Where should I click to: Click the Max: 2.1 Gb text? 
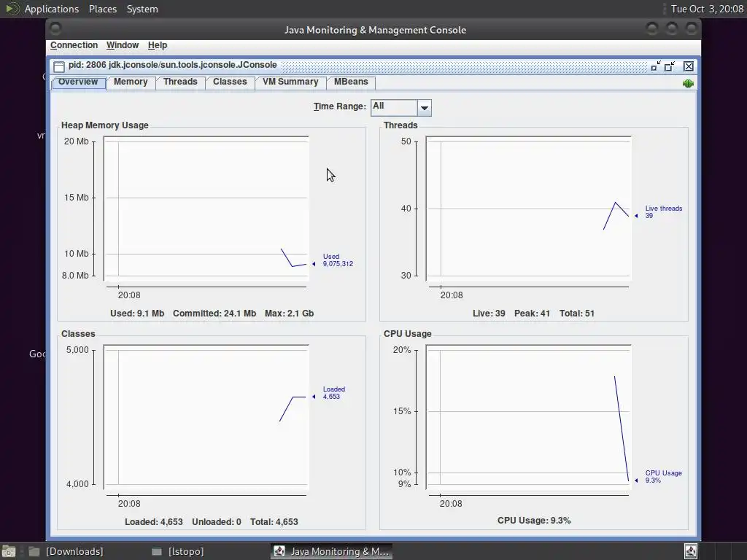(x=289, y=314)
